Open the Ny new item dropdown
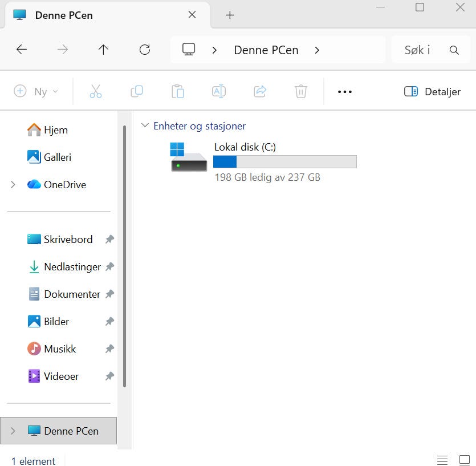Image resolution: width=476 pixels, height=466 pixels. [x=36, y=91]
